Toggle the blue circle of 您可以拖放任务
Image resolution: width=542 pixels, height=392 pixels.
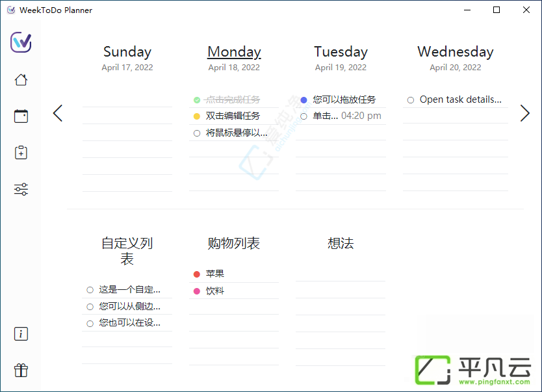[304, 100]
